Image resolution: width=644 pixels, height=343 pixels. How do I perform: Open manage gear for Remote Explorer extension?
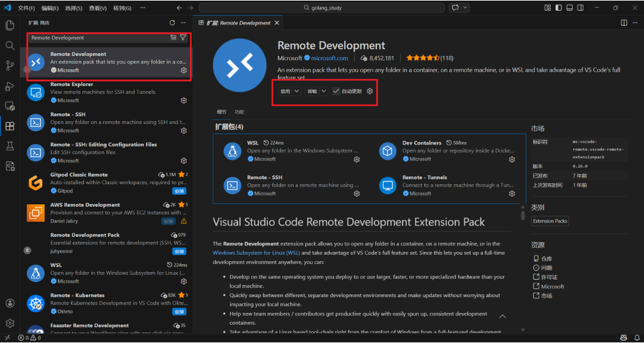[184, 101]
